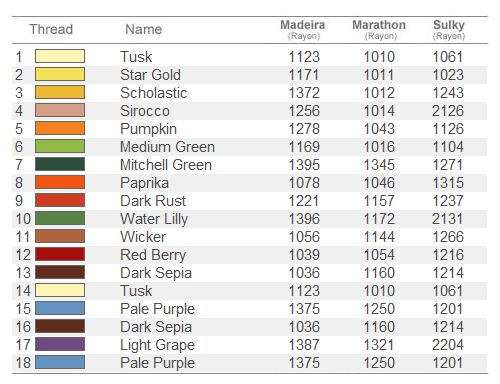Image resolution: width=500 pixels, height=384 pixels.
Task: Choose the Dark Rust red swatch
Action: point(60,200)
